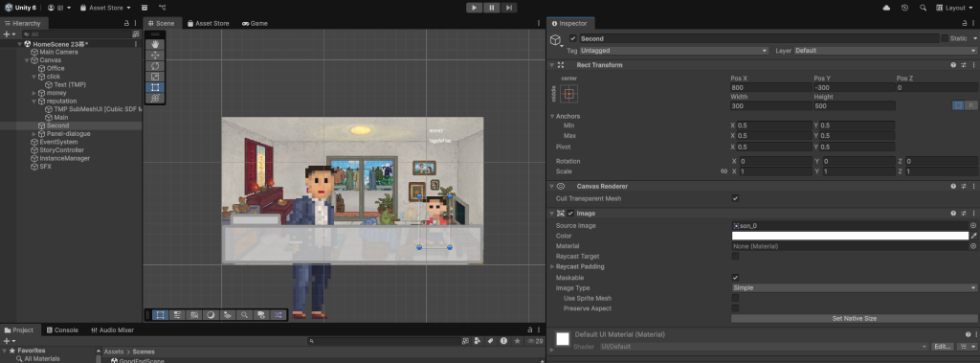The height and width of the screenshot is (363, 980).
Task: Pick Material object selector
Action: tap(973, 246)
